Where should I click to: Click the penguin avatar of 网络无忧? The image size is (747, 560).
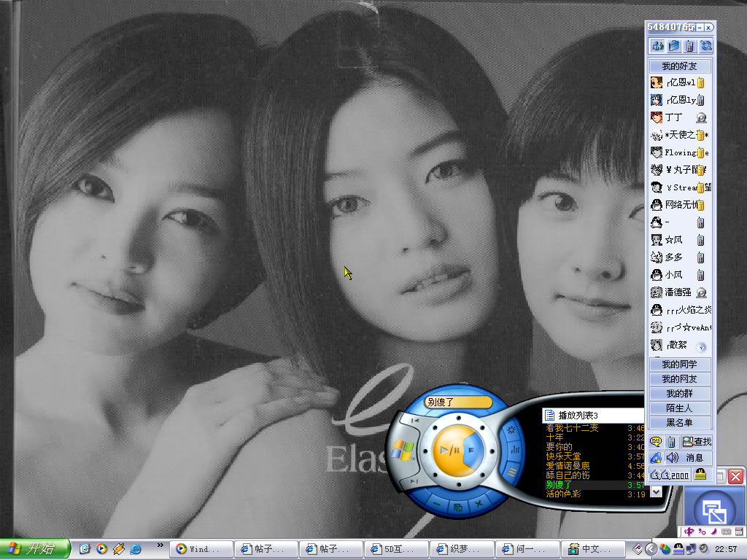[x=657, y=205]
